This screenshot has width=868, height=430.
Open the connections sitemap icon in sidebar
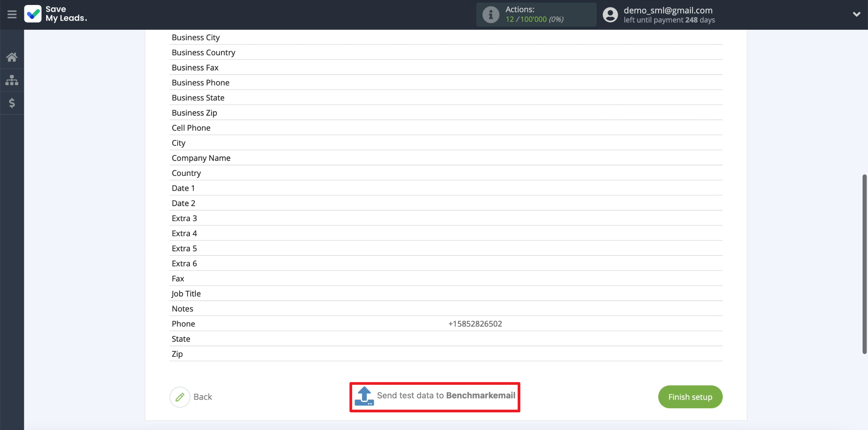pos(12,80)
